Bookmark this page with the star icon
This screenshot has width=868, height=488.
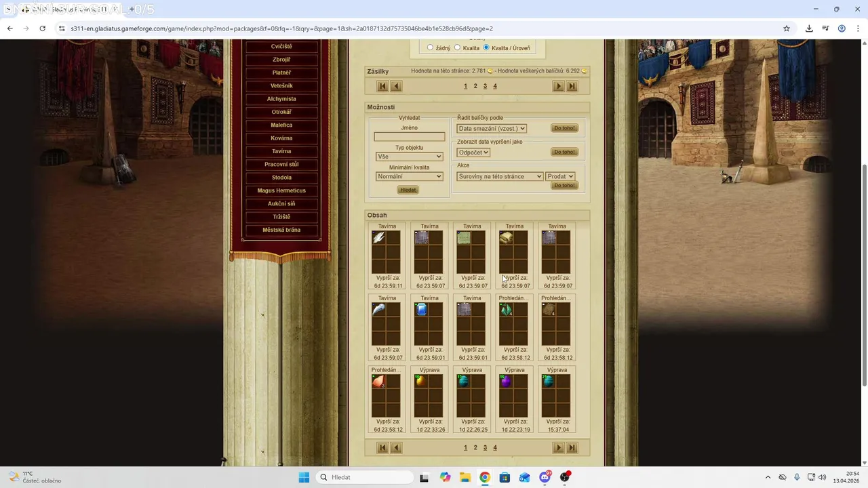(787, 28)
